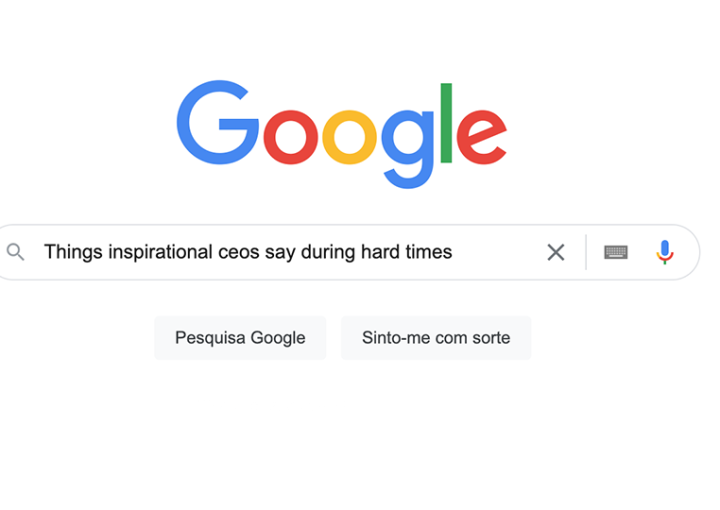Place cursor at the word "times"
Viewport: 720px width, 510px height.
coord(428,252)
